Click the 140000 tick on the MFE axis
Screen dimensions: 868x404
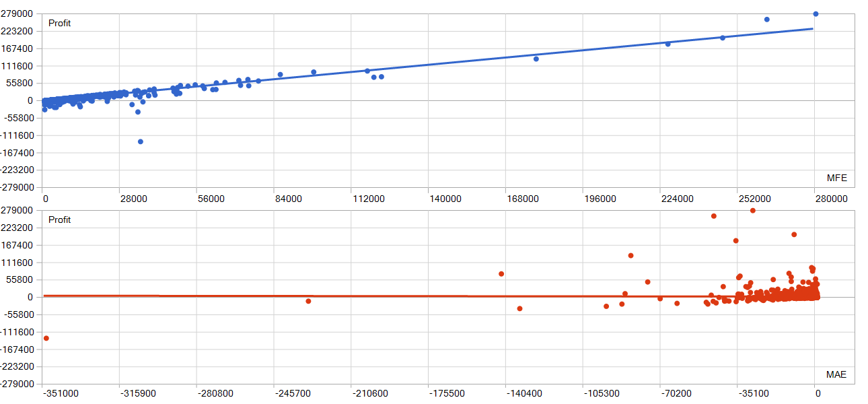[x=445, y=199]
